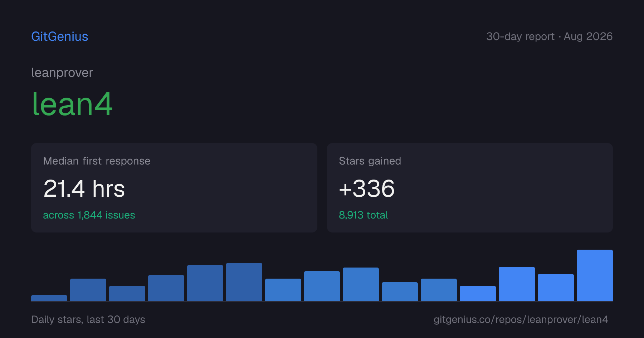The width and height of the screenshot is (644, 338).
Task: Click the "Daily stars, last 30 days" caption
Action: pos(88,319)
